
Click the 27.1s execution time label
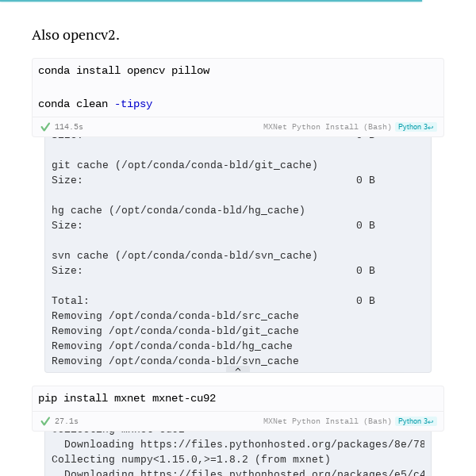coord(66,421)
